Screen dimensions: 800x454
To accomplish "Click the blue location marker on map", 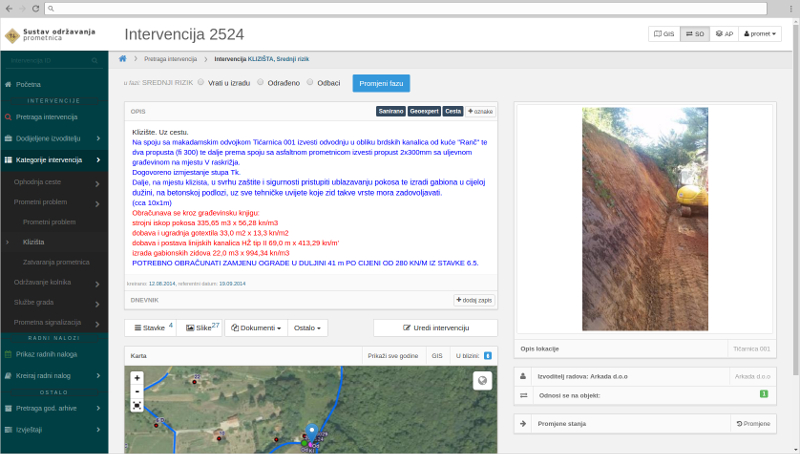I will pyautogui.click(x=311, y=430).
